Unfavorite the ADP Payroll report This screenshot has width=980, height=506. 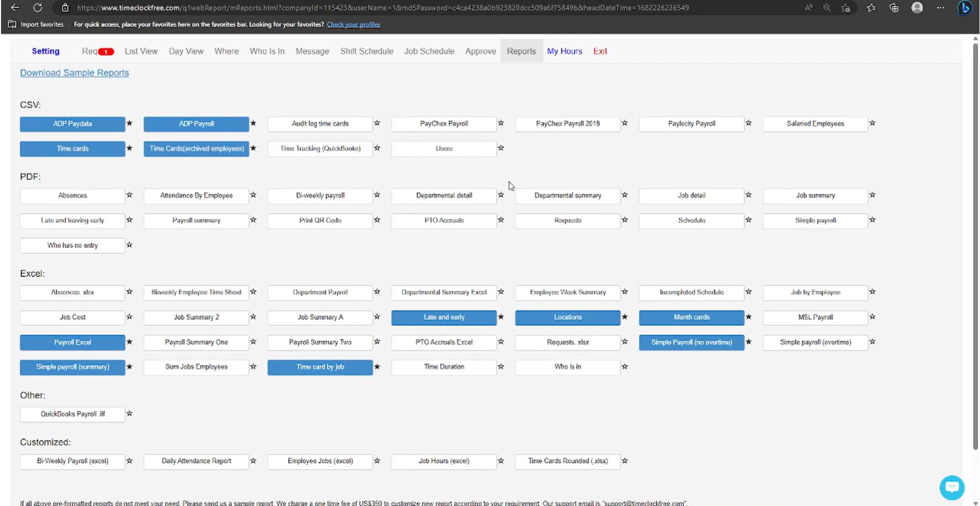tap(253, 123)
